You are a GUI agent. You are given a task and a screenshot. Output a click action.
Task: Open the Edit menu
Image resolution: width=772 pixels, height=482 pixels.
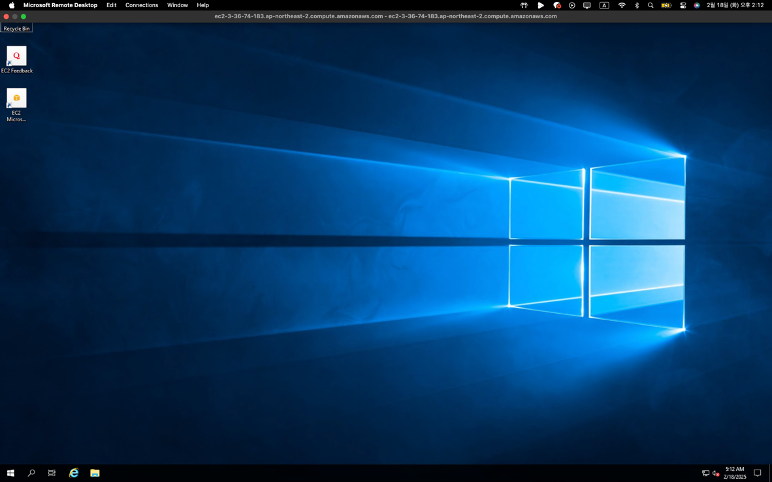tap(111, 5)
